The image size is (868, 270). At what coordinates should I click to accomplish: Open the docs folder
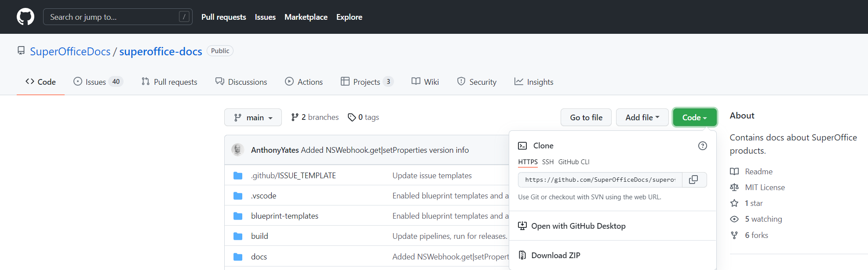(259, 257)
